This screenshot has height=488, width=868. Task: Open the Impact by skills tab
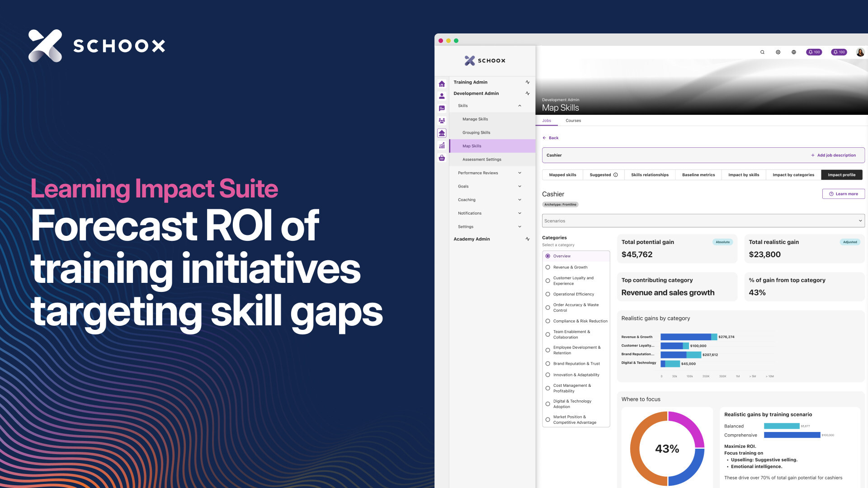click(743, 175)
